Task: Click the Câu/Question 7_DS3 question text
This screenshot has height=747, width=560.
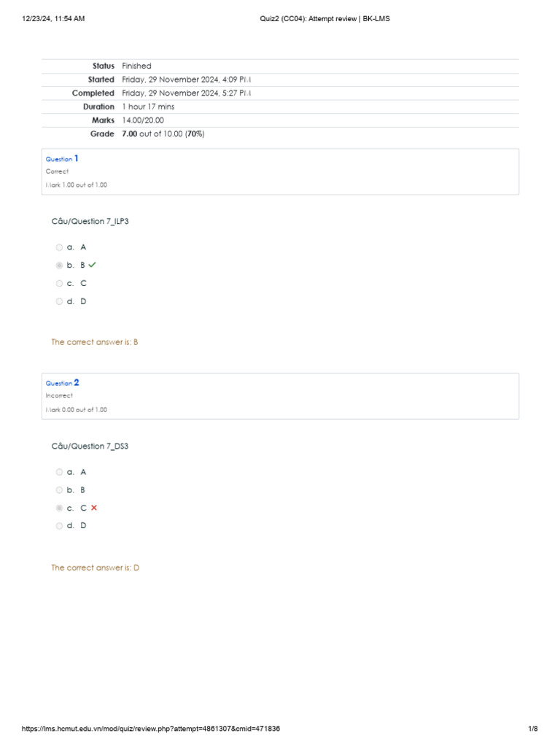Action: pos(90,446)
